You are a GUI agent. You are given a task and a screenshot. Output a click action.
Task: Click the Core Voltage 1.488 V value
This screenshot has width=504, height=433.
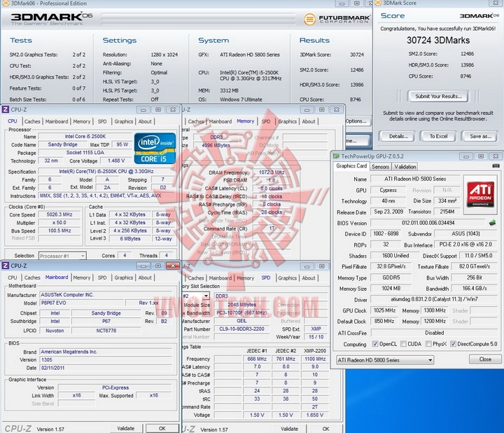[x=116, y=160]
